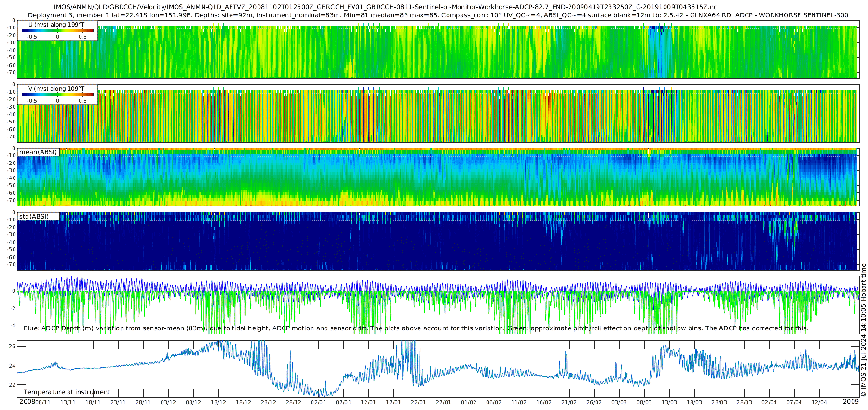Click the 12/04 date tick label
The height and width of the screenshot is (410, 868).
tap(819, 402)
